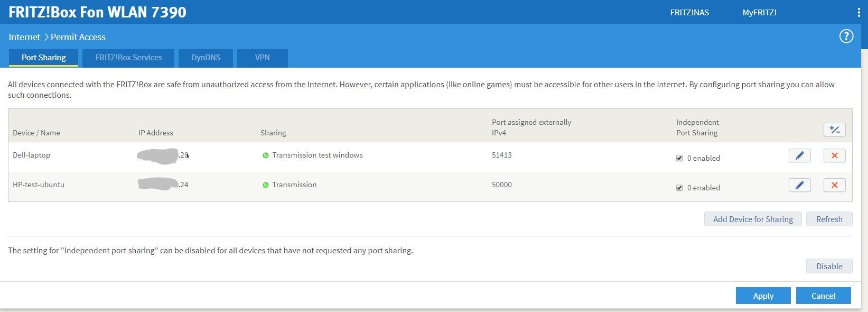Click the green status dot for Transmission

coord(266,185)
